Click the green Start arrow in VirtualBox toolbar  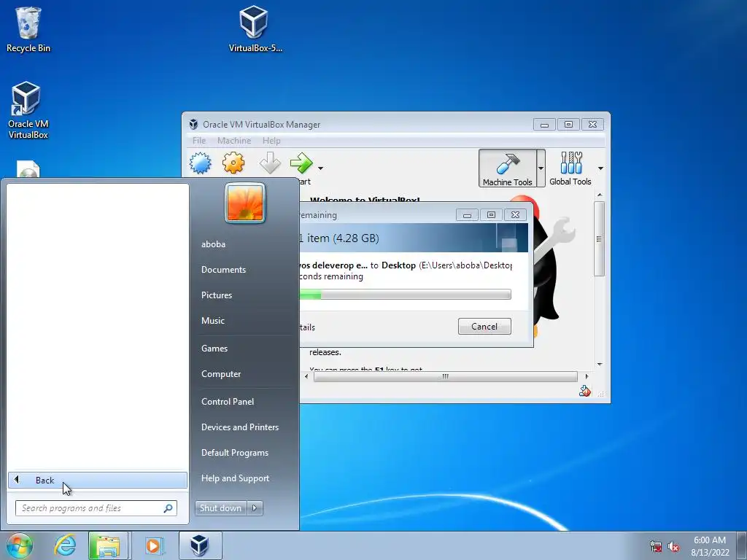click(301, 163)
